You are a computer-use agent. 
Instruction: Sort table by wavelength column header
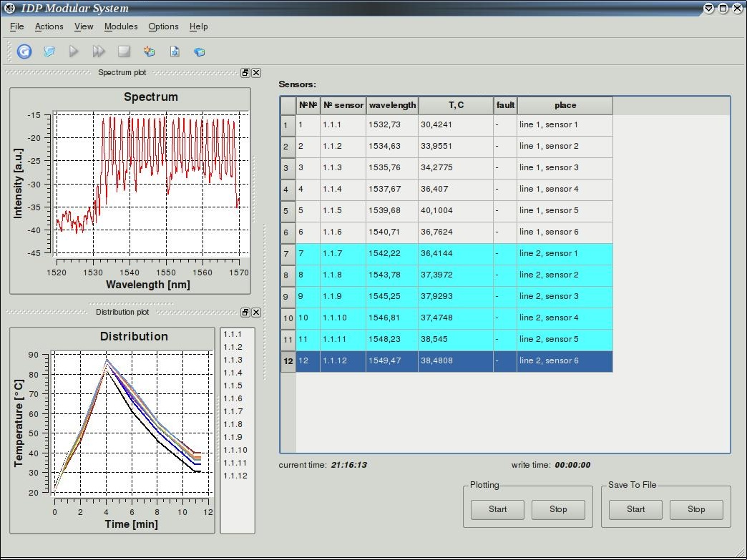[392, 105]
